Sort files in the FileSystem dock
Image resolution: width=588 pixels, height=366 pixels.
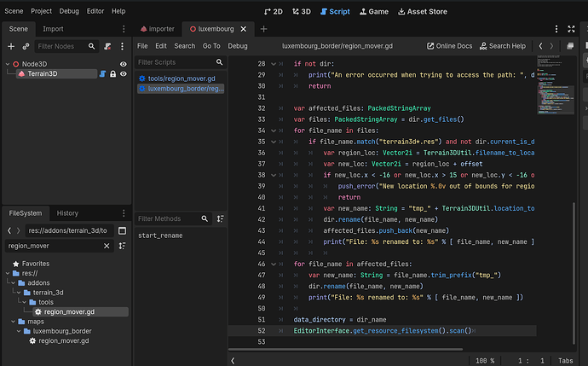[x=122, y=246]
